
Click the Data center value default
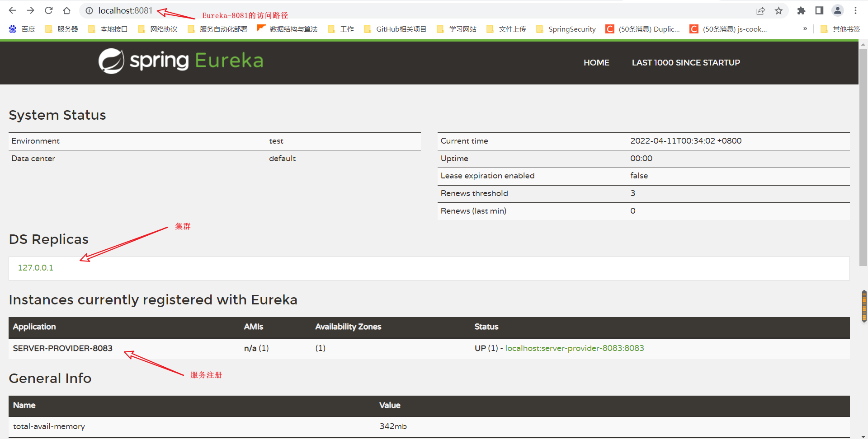click(282, 159)
